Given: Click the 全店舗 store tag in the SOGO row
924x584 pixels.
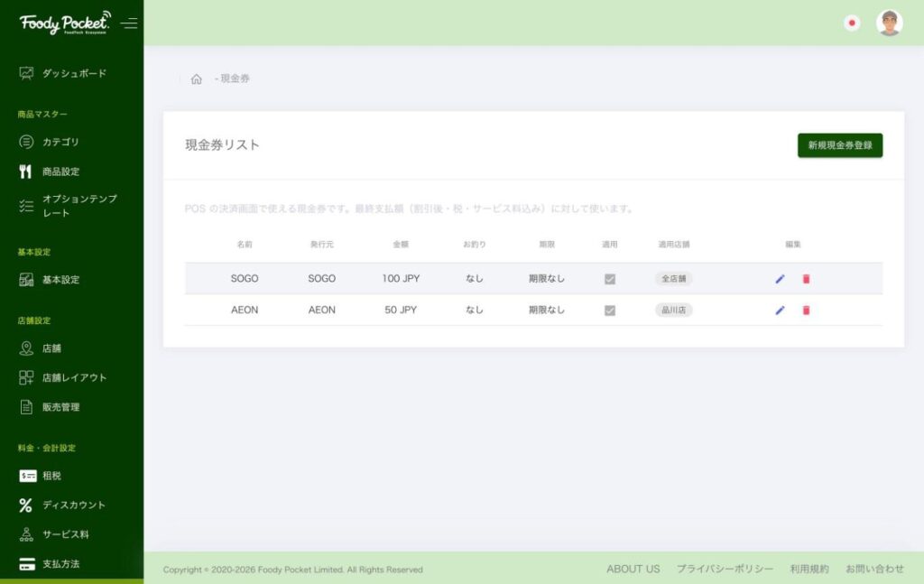Looking at the screenshot, I should point(673,279).
